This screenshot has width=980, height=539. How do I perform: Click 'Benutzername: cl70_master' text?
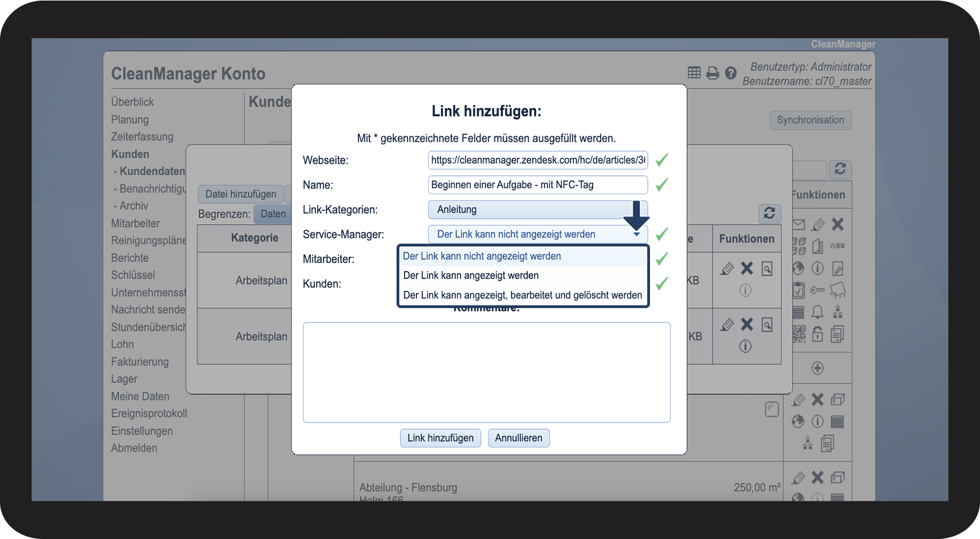[807, 81]
